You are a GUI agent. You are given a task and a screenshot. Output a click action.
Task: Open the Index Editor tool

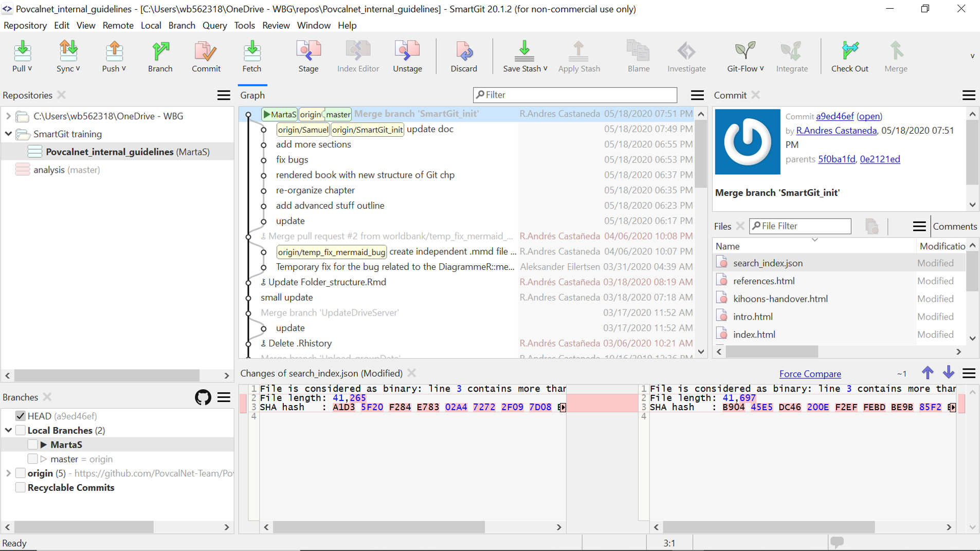point(358,57)
